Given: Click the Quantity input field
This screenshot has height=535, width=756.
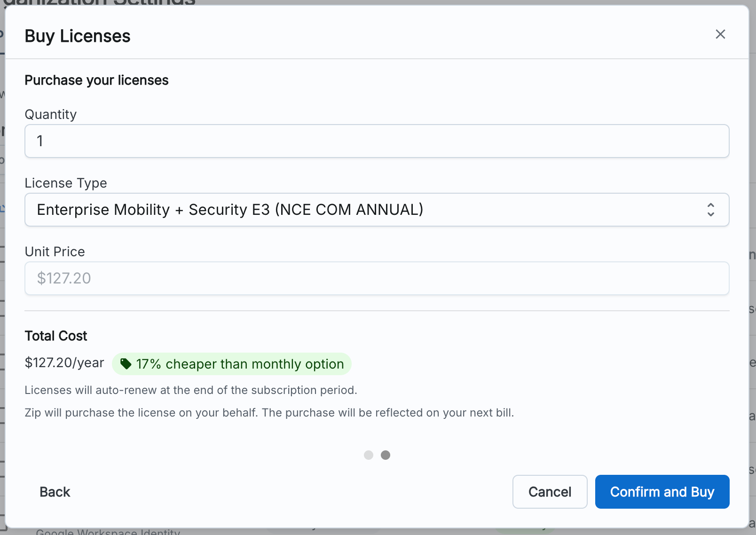Looking at the screenshot, I should (377, 141).
